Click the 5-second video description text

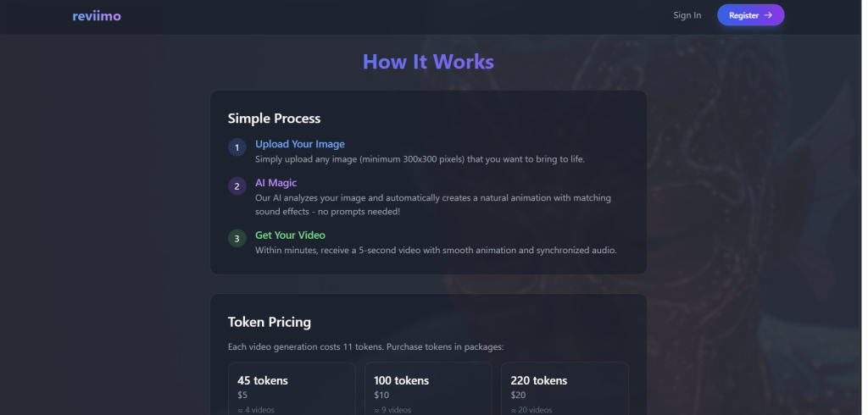point(436,251)
